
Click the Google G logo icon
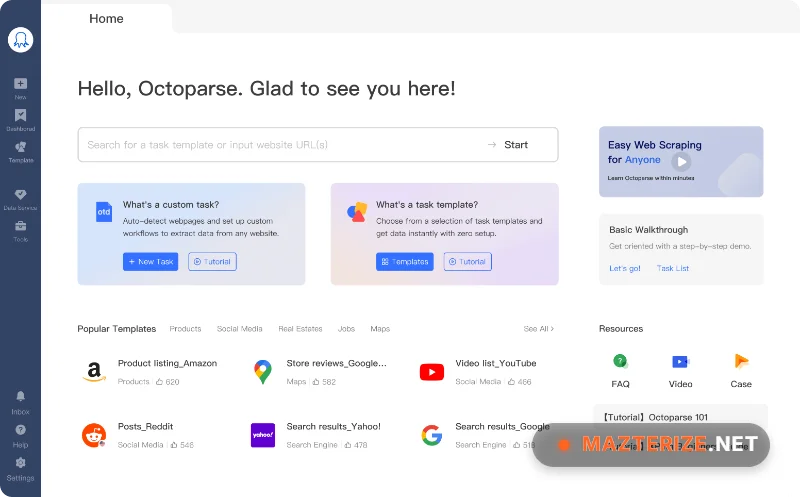(x=432, y=435)
